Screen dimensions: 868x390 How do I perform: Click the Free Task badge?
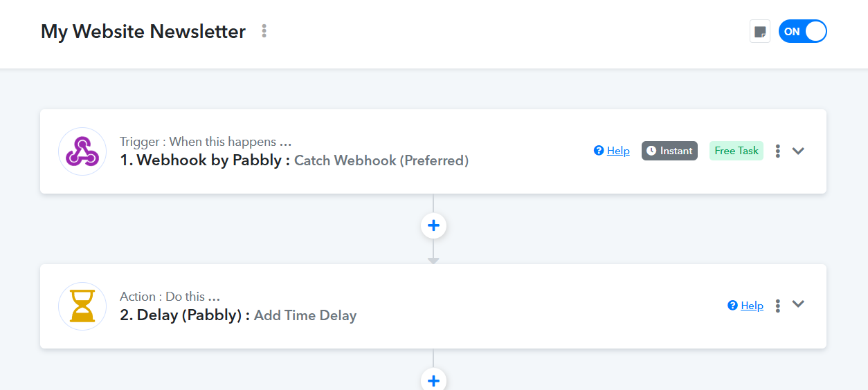(x=736, y=151)
